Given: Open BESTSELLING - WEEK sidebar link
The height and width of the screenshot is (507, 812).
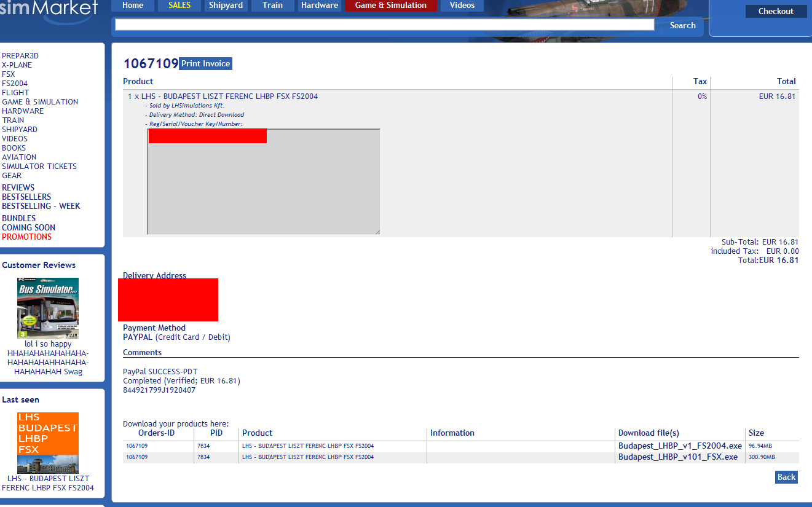Looking at the screenshot, I should 41,206.
